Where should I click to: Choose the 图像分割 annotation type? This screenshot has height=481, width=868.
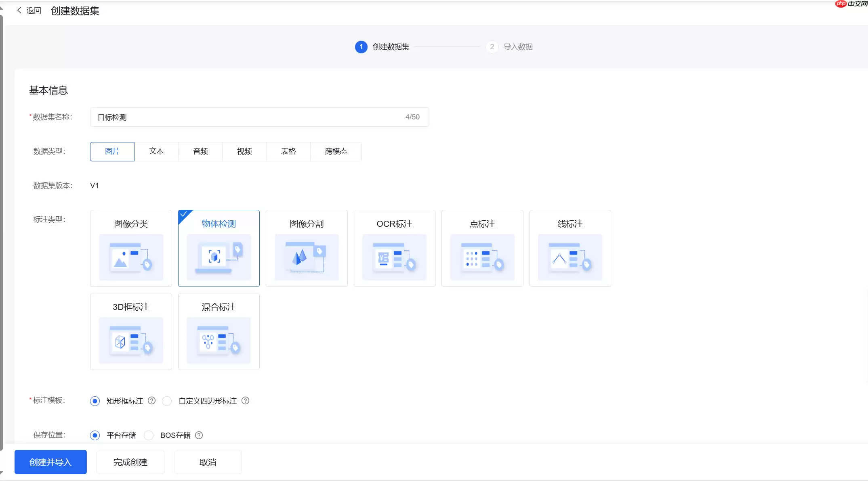(307, 248)
